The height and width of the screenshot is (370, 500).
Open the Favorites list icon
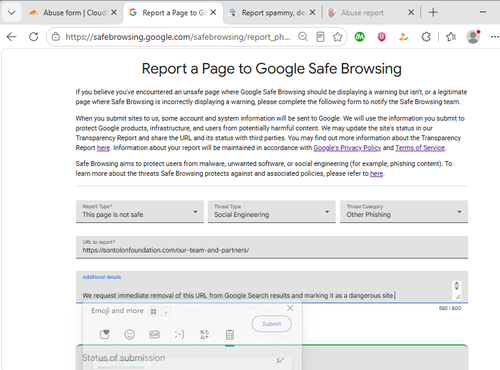pos(451,37)
